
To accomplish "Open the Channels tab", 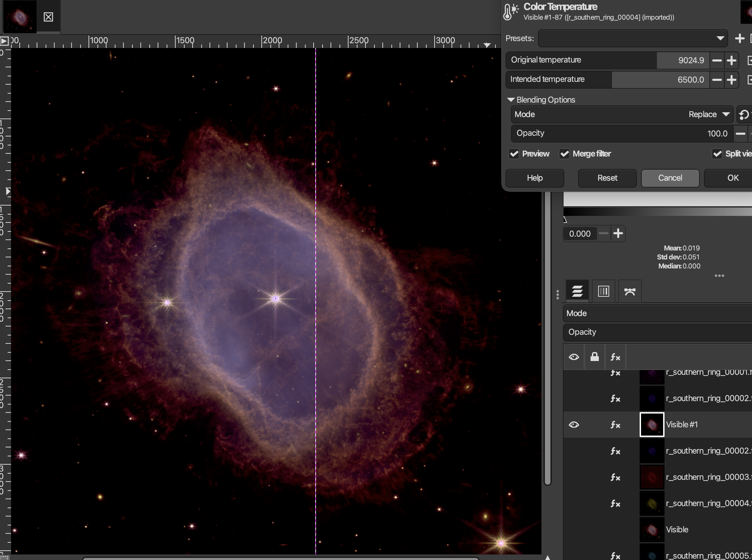I will click(603, 291).
